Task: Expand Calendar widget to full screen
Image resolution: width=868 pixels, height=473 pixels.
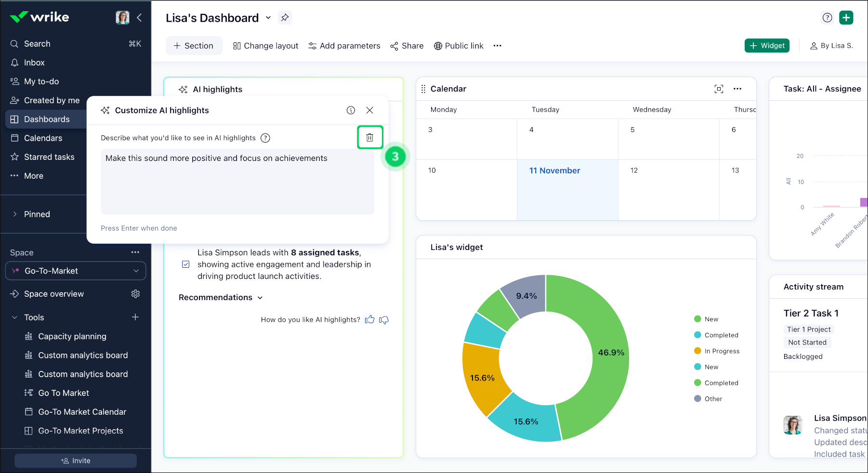Action: 719,89
